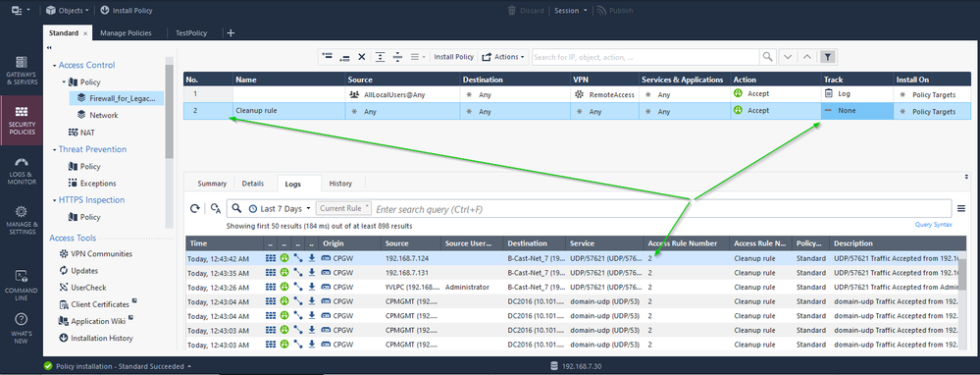Switch to the Details tab

click(252, 184)
